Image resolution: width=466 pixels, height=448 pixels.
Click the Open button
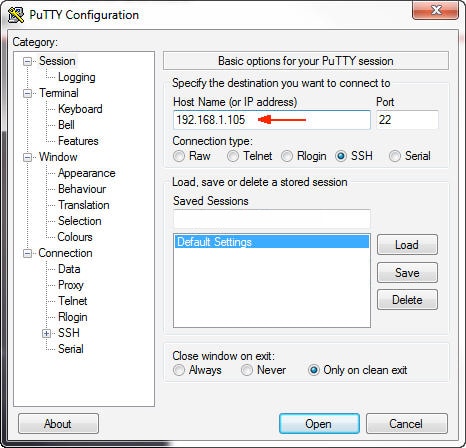(x=319, y=424)
